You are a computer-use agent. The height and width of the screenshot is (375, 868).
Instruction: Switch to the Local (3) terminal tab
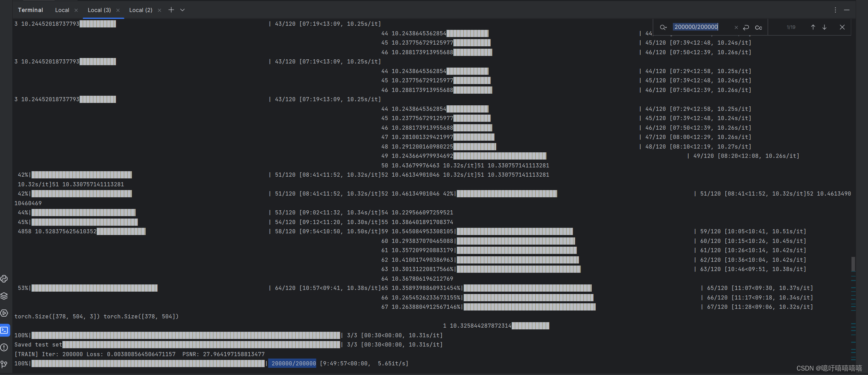pyautogui.click(x=99, y=10)
